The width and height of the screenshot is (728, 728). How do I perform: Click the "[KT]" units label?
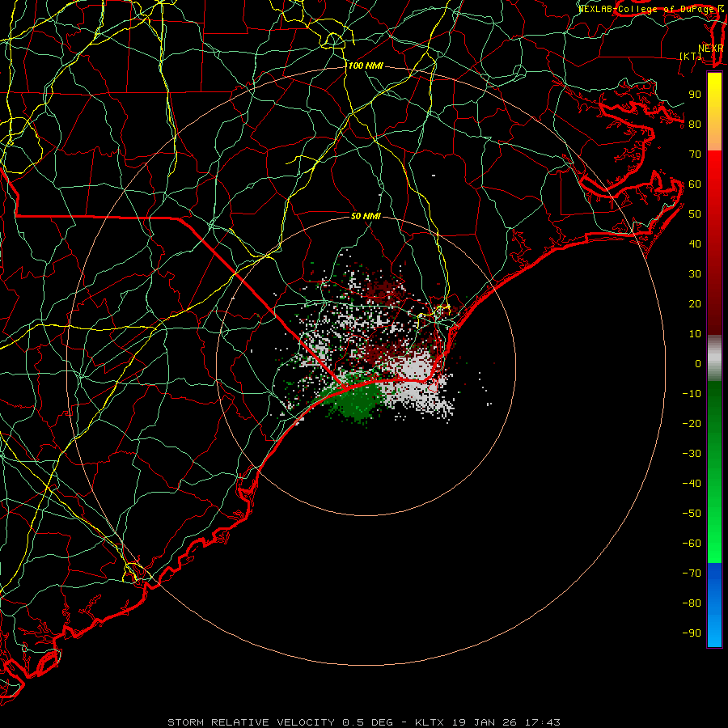691,56
